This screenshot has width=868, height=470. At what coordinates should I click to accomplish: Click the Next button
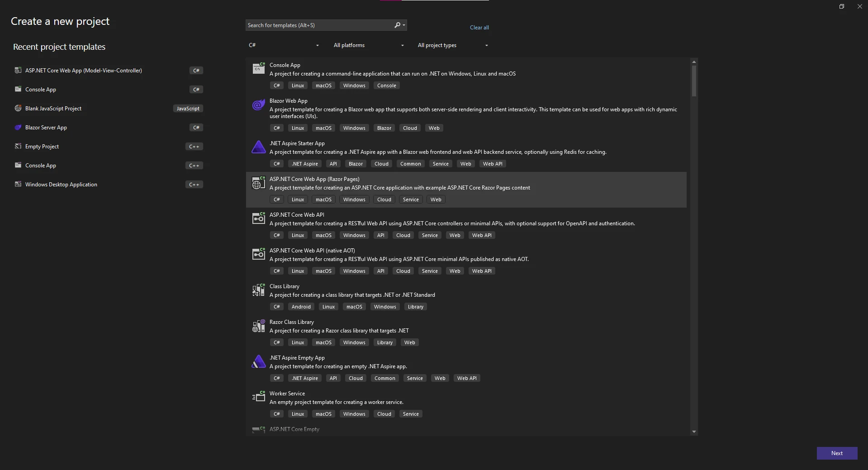[837, 453]
